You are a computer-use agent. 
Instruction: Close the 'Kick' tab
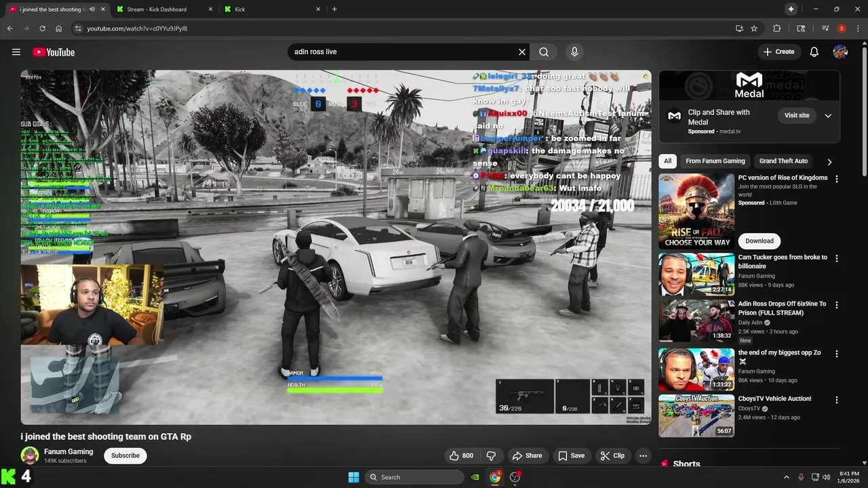318,9
